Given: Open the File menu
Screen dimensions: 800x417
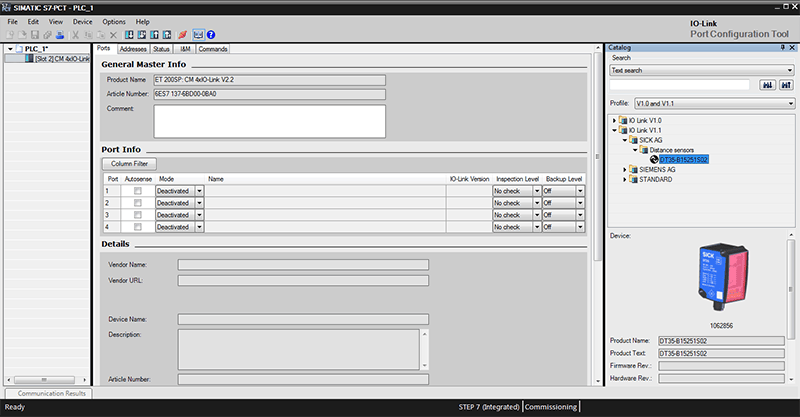Looking at the screenshot, I should 12,22.
